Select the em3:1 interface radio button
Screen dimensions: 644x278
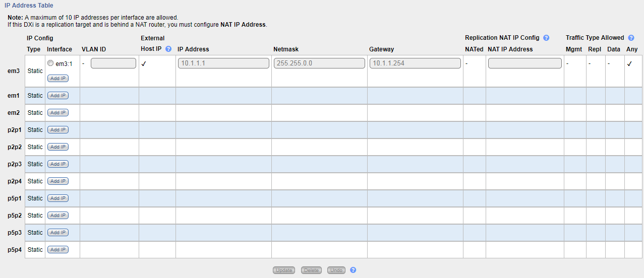[x=50, y=63]
